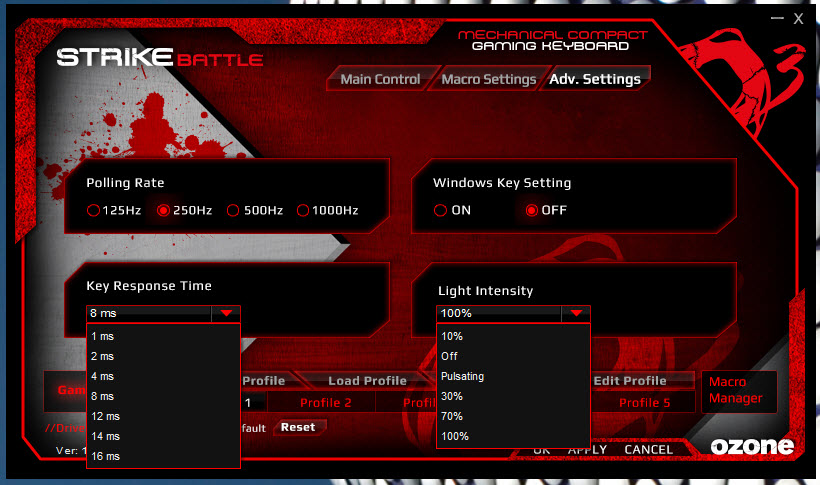Open the Macro Manager
Screen dimensions: 820x485
tap(738, 391)
